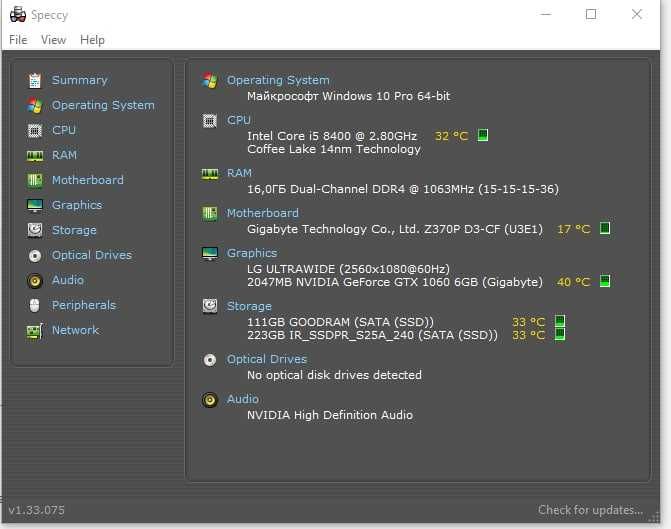
Task: Open the View menu
Action: click(53, 40)
